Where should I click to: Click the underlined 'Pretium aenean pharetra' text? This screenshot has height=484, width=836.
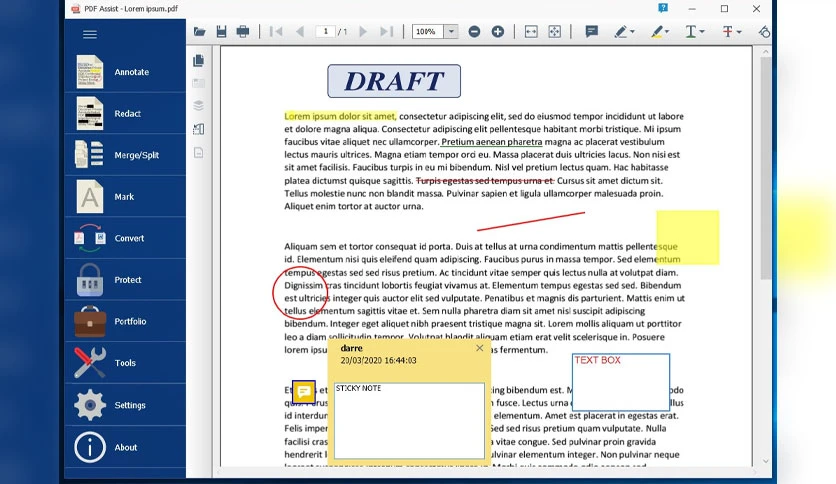492,142
